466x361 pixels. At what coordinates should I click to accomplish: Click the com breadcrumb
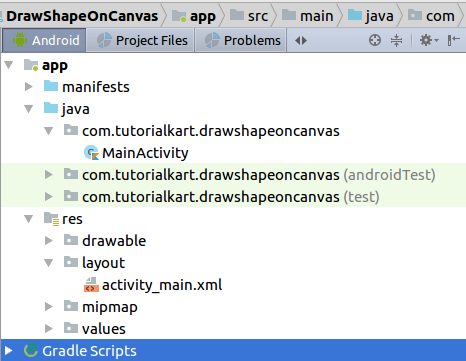coord(431,16)
